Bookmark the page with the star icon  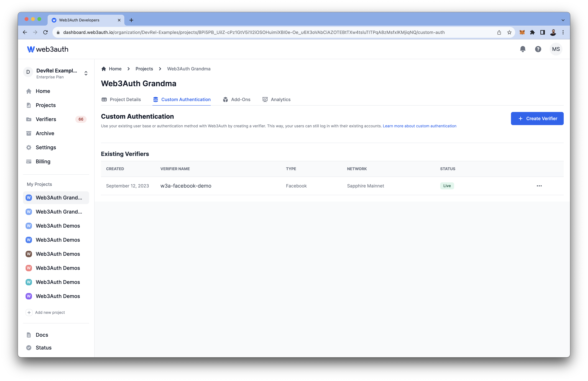[509, 32]
